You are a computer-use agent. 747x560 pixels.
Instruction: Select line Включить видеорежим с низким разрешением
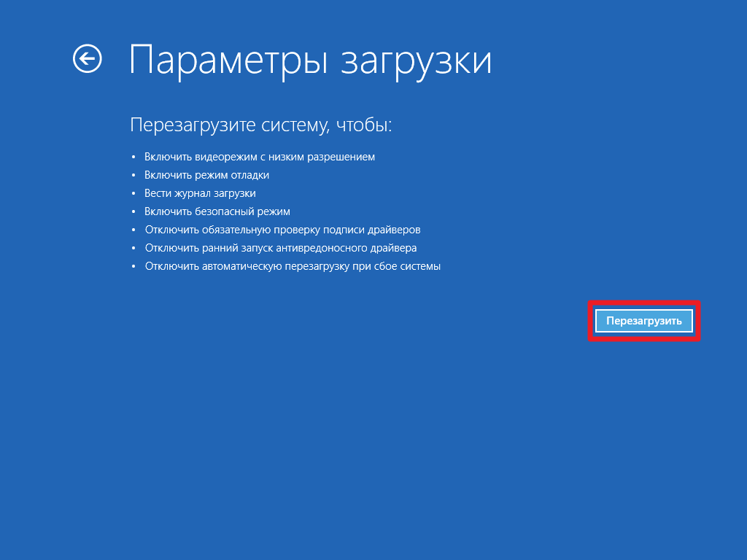(x=260, y=157)
